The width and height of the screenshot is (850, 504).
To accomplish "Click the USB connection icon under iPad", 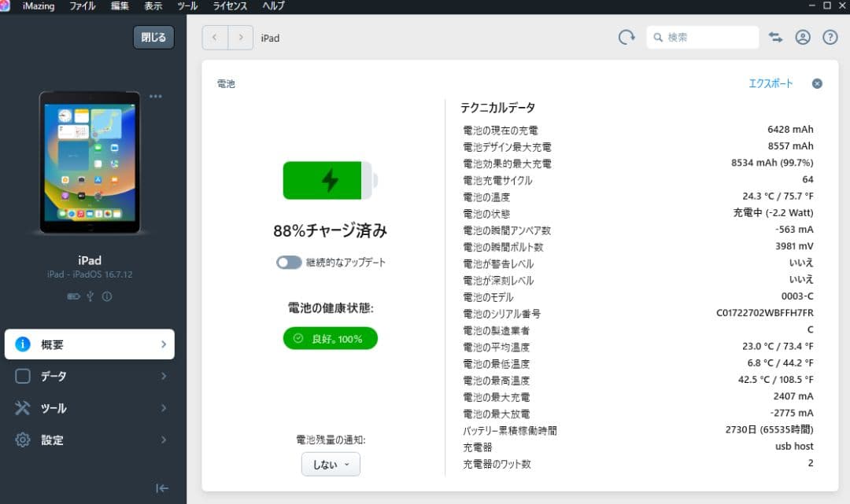I will pyautogui.click(x=90, y=296).
